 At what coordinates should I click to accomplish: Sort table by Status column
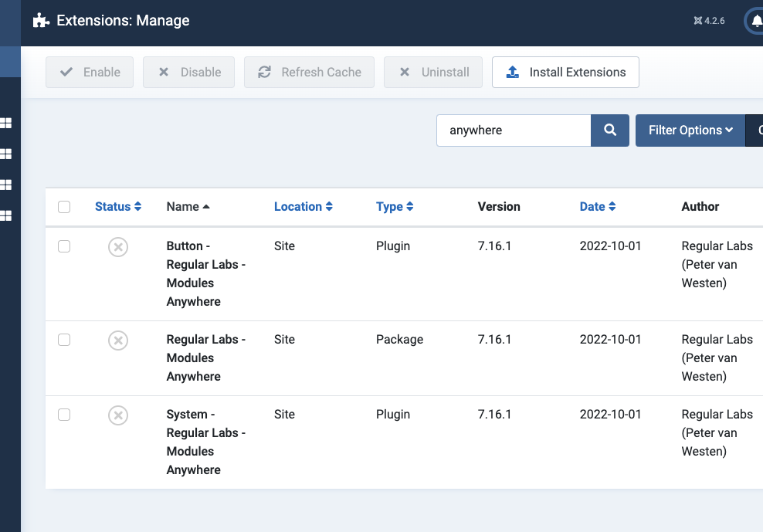click(x=117, y=207)
